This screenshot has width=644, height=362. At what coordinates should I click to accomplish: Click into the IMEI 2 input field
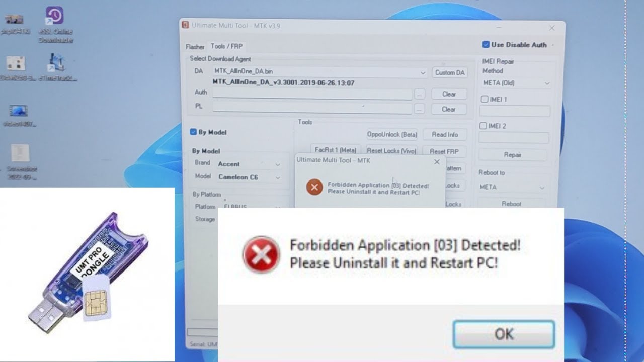tap(514, 137)
